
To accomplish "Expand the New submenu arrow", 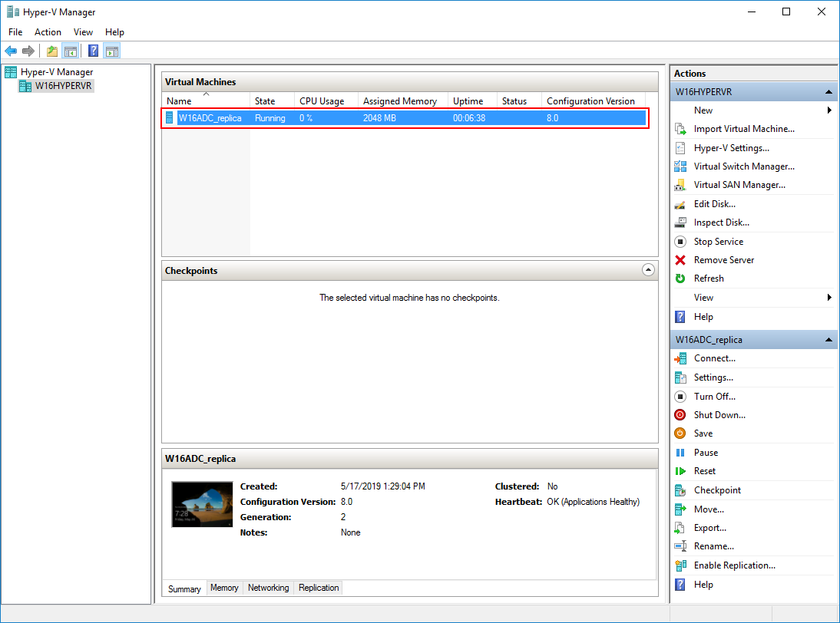I will coord(829,110).
